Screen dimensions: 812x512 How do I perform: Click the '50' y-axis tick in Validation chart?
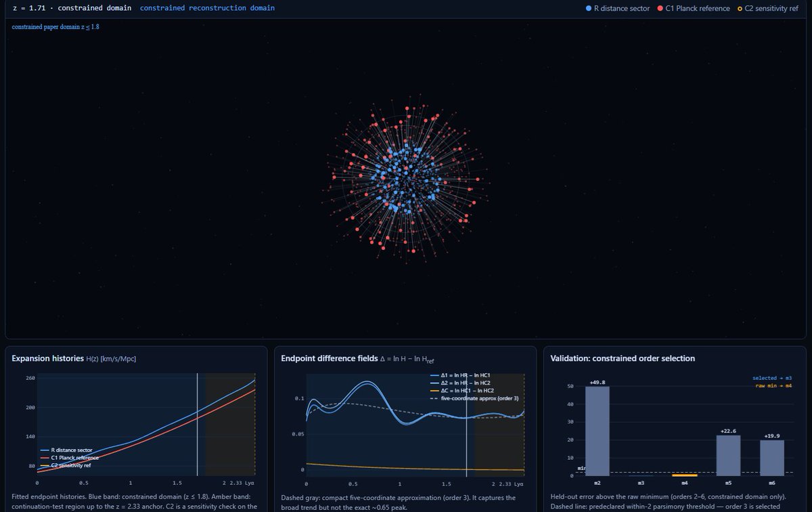tap(570, 387)
